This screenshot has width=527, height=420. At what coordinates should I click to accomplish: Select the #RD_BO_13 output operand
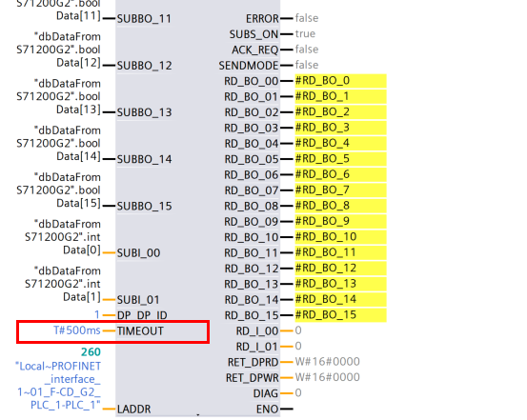(340, 284)
